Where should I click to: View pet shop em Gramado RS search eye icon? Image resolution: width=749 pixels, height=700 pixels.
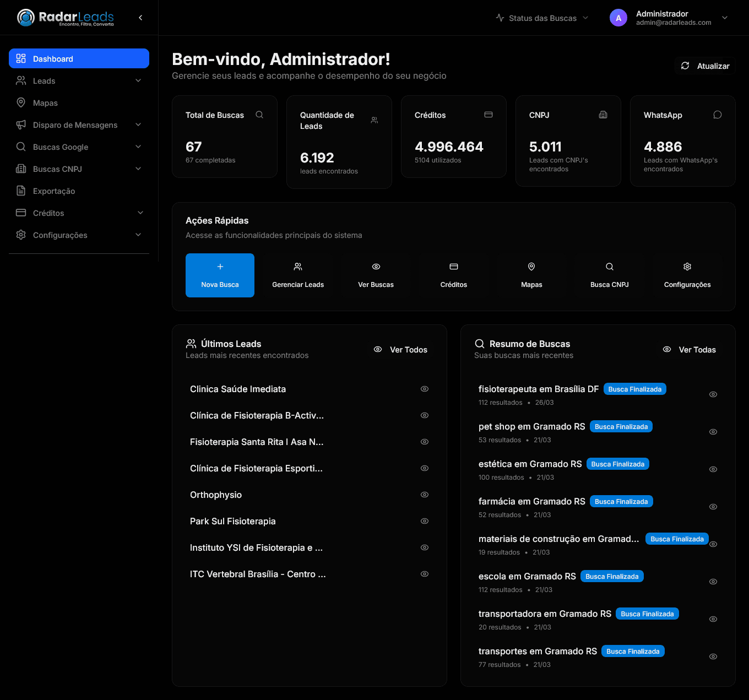point(713,432)
